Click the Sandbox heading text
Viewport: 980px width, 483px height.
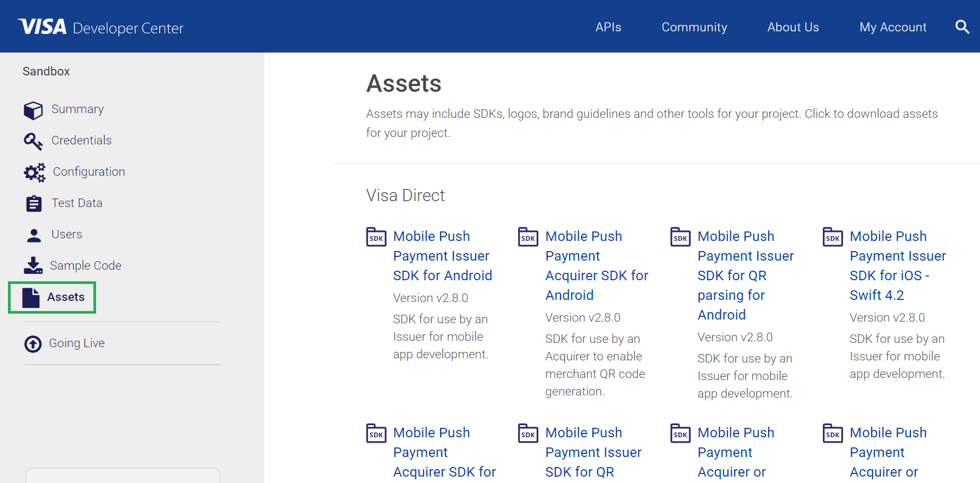(46, 71)
